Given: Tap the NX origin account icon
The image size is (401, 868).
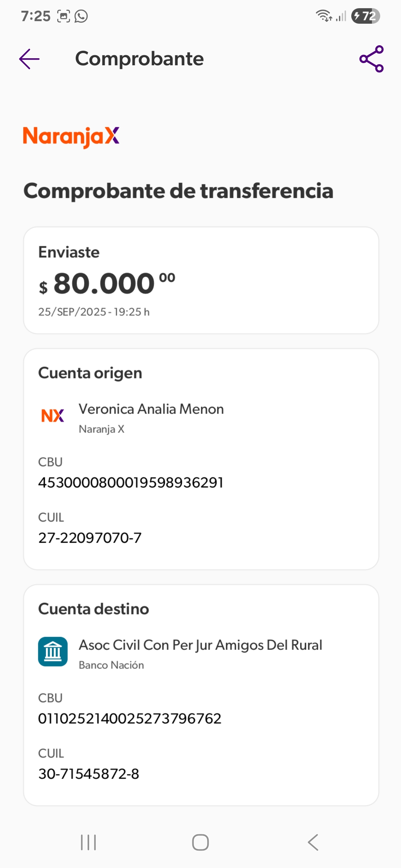Looking at the screenshot, I should tap(53, 416).
